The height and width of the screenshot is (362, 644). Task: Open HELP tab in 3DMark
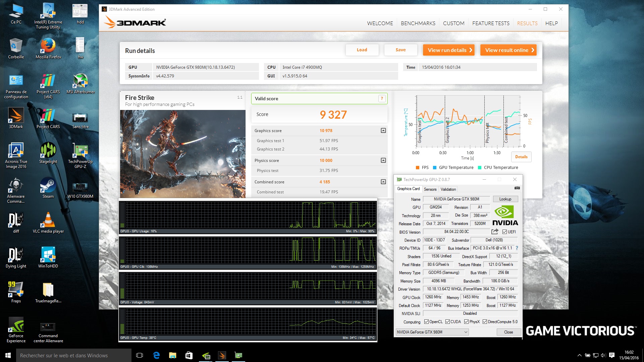551,23
